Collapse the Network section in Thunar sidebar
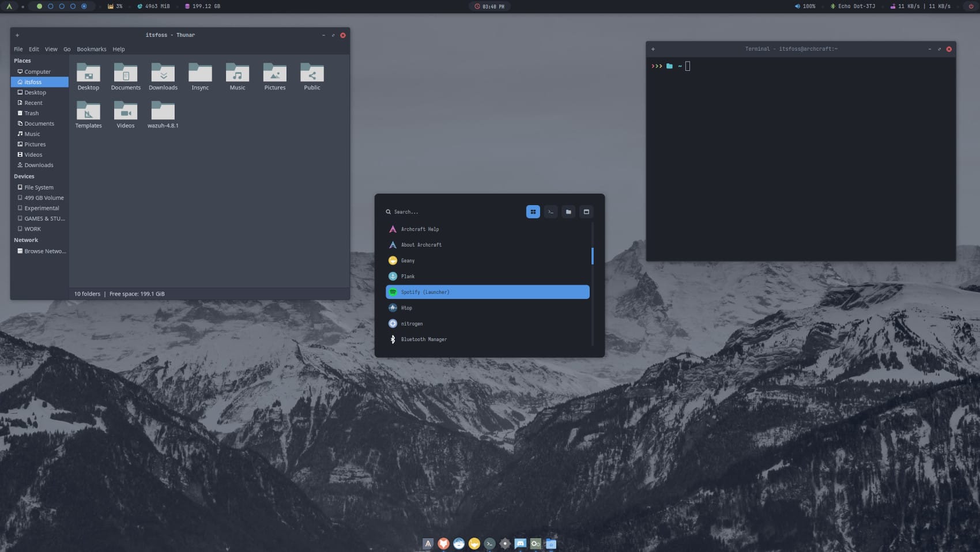The height and width of the screenshot is (552, 980). (x=25, y=240)
